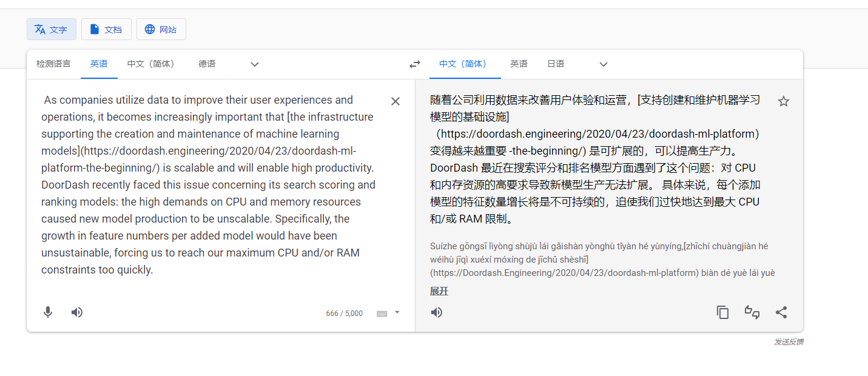Switch to 文档 document translation mode
868x376 pixels.
pos(106,29)
